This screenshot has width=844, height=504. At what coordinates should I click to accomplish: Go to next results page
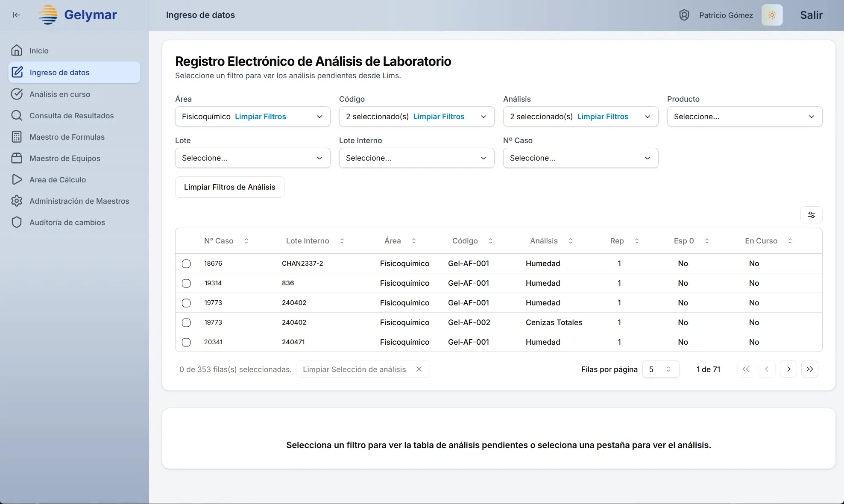point(788,369)
